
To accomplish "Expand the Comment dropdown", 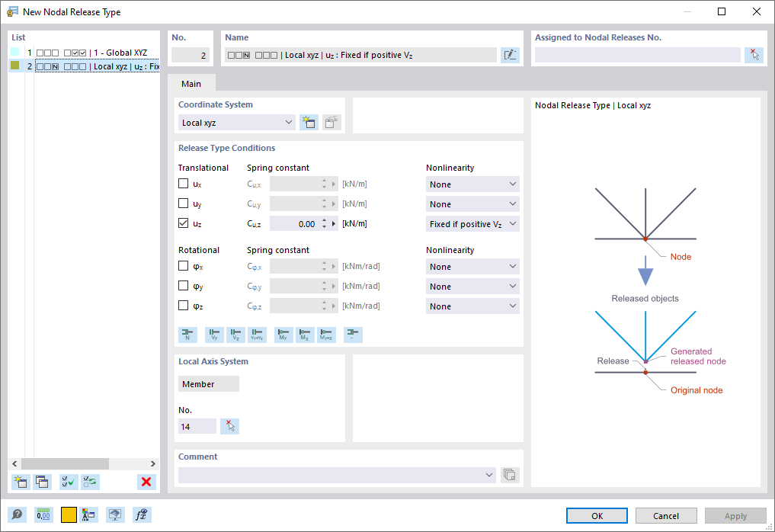I will [488, 475].
